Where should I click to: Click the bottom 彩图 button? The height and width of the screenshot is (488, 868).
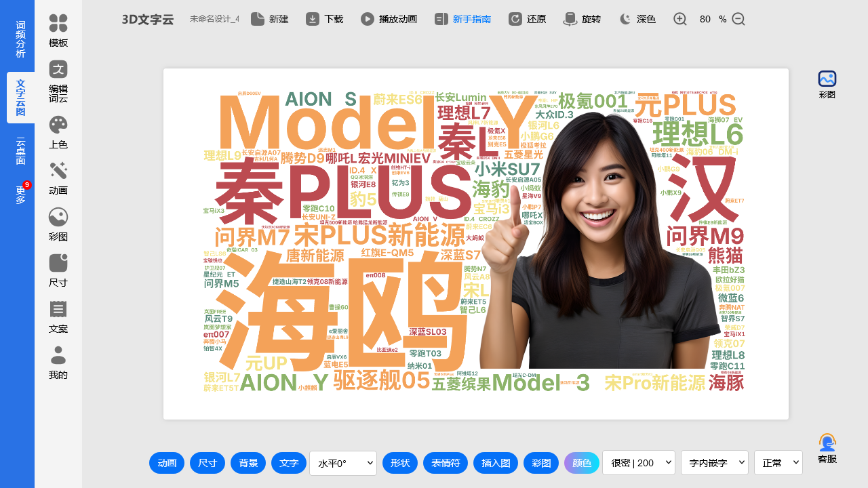coord(541,463)
